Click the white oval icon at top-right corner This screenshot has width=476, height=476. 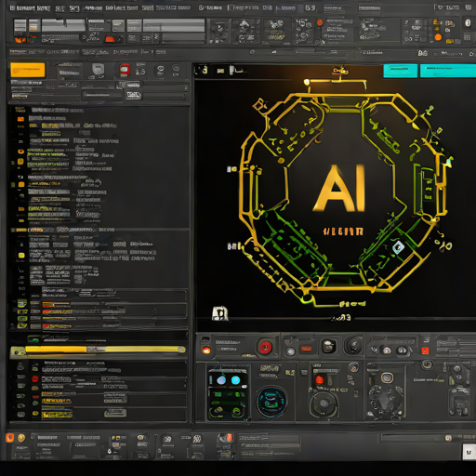click(468, 23)
